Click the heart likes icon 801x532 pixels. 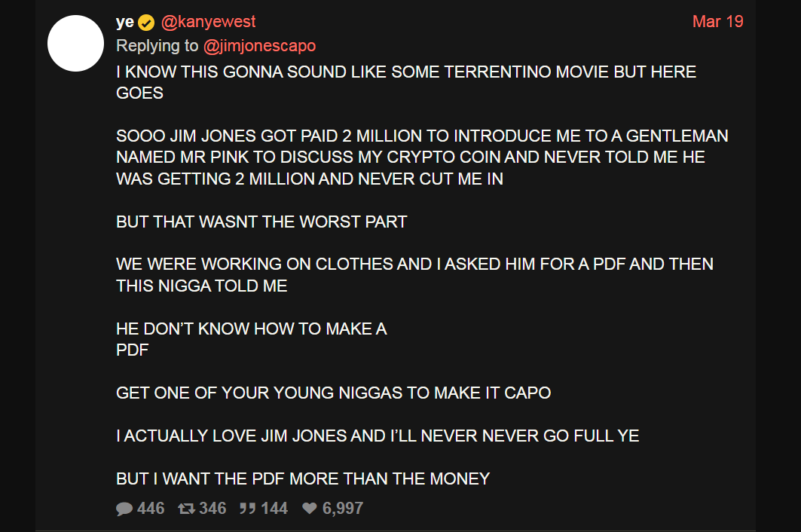coord(309,509)
